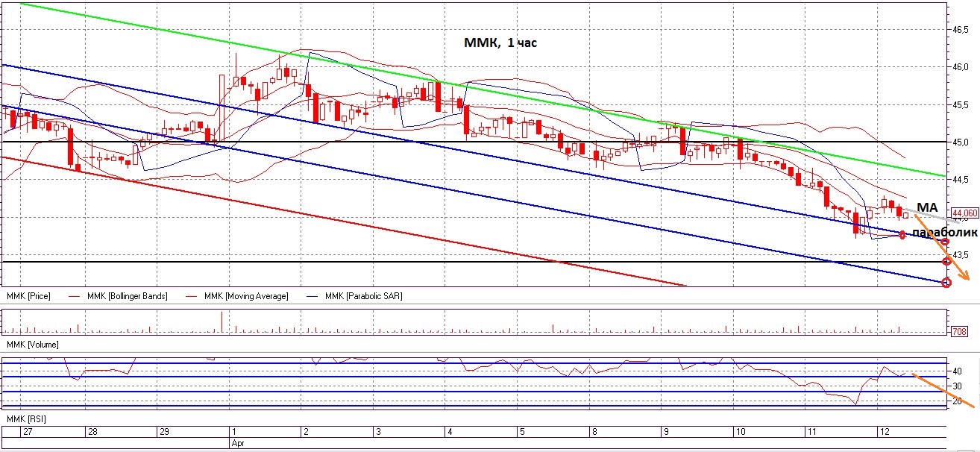
Task: Click the 44,5 price axis value
Action: 961,179
